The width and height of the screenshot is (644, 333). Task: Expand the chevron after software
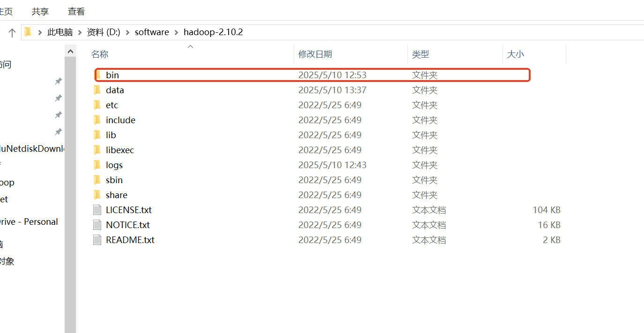click(177, 32)
